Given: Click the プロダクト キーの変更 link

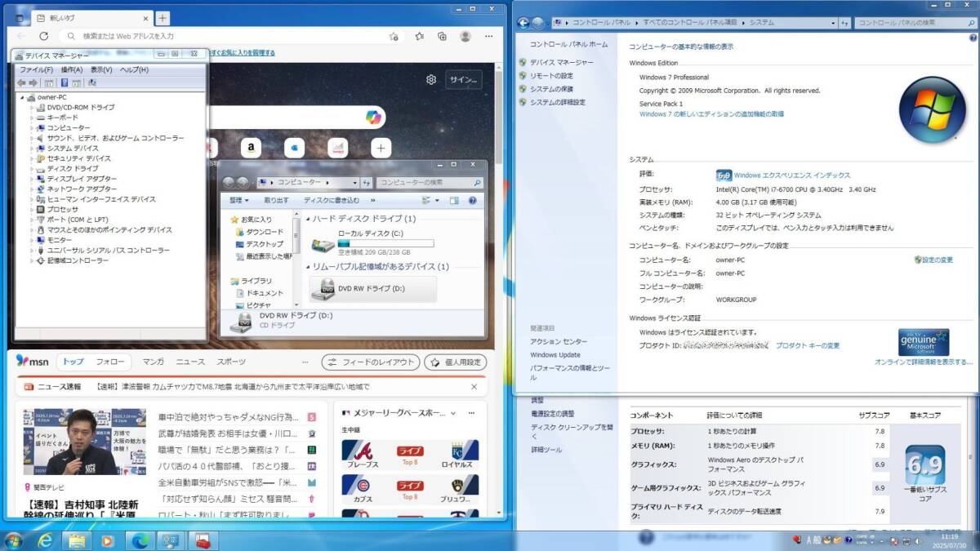Looking at the screenshot, I should 808,346.
